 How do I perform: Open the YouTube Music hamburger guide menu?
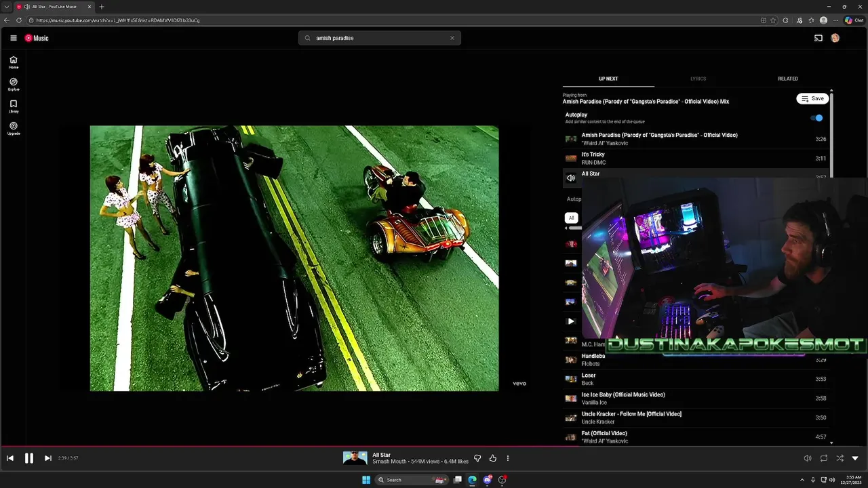(13, 38)
